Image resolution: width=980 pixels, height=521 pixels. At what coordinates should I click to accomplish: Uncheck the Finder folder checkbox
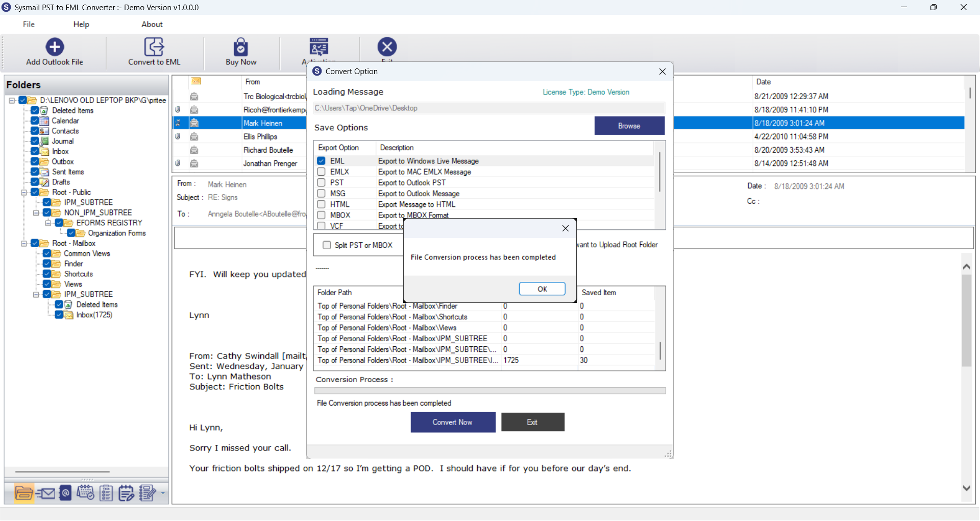[x=47, y=264]
